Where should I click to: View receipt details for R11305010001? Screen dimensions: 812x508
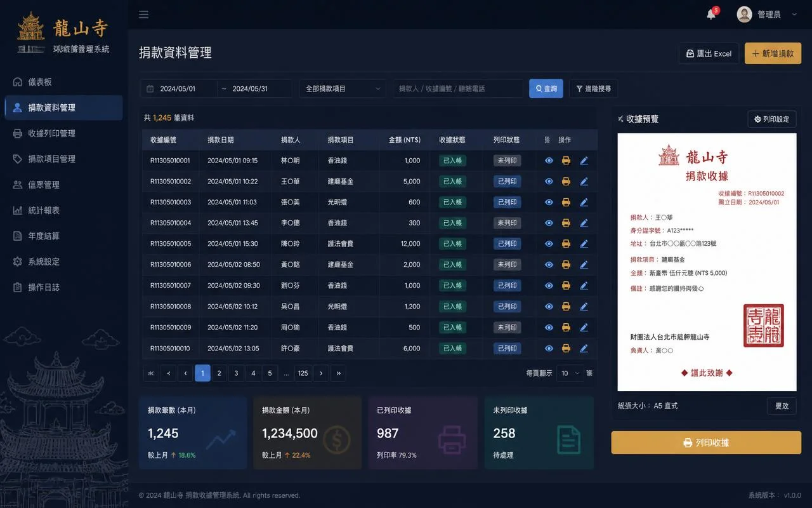click(549, 161)
